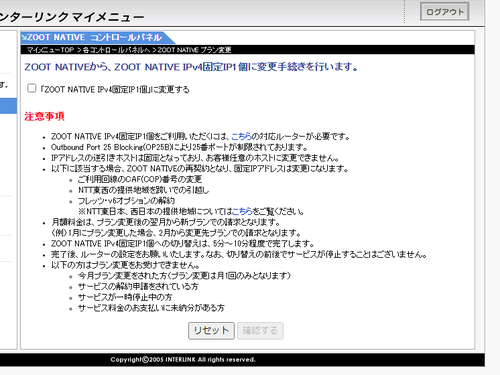Click the 月額料金は、プラン変更後の翌月 line
500x375 pixels.
(165, 222)
